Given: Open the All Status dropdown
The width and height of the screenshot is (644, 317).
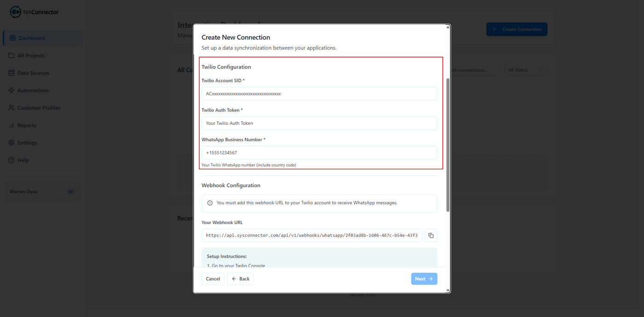Looking at the screenshot, I should [525, 70].
